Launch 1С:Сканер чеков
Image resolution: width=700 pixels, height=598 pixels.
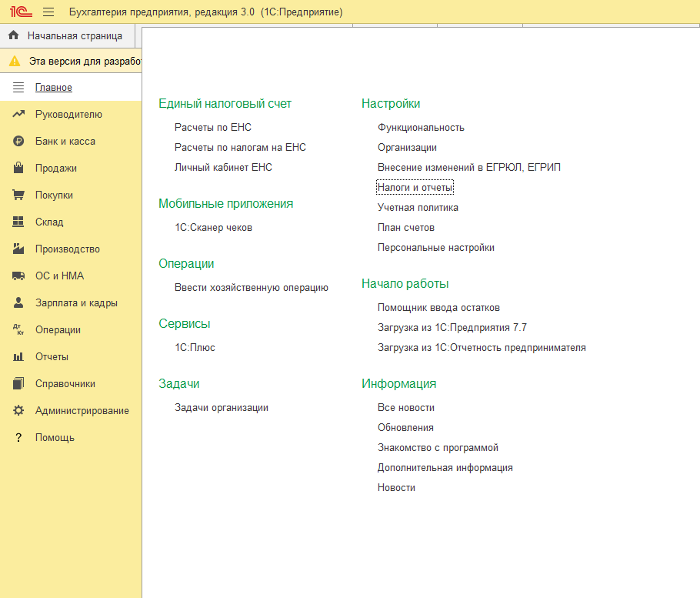pyautogui.click(x=213, y=227)
